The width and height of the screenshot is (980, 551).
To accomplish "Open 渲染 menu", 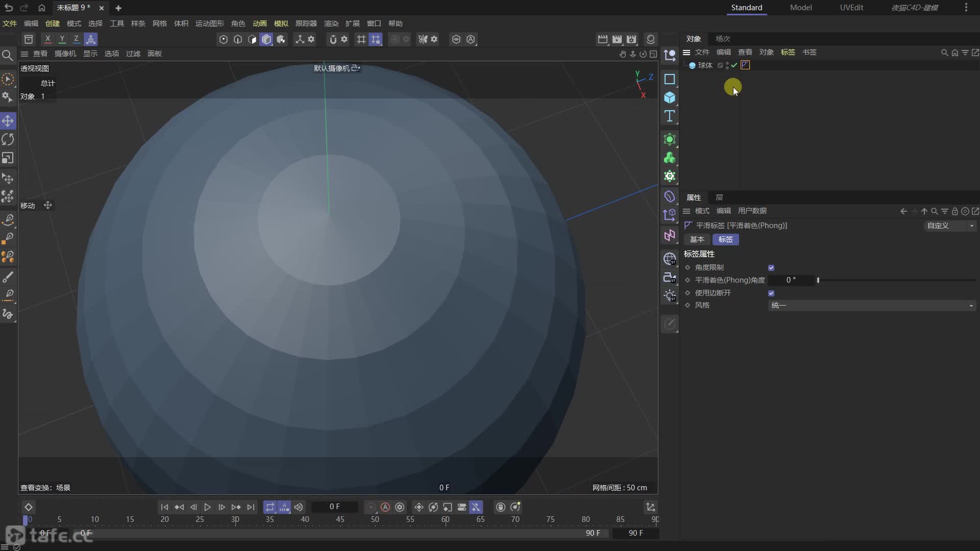I will click(331, 23).
